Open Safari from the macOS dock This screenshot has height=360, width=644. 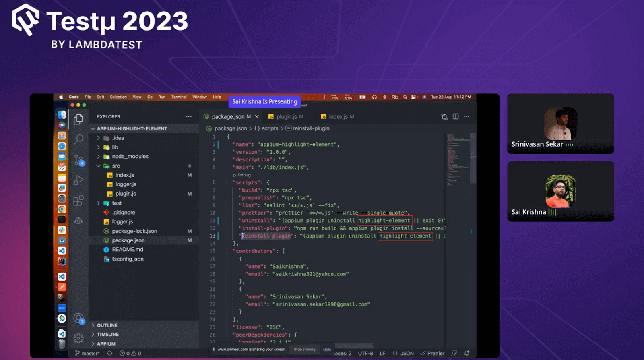pyautogui.click(x=62, y=146)
